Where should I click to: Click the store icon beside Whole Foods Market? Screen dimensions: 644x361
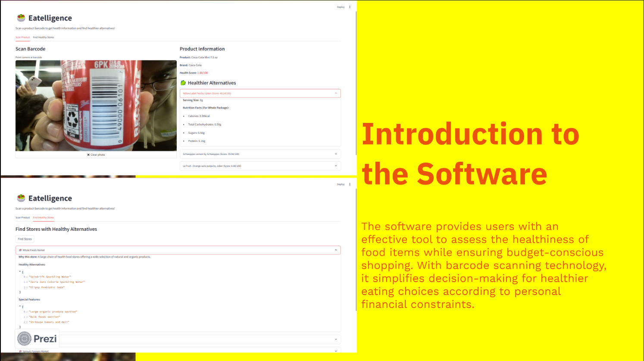pyautogui.click(x=20, y=250)
